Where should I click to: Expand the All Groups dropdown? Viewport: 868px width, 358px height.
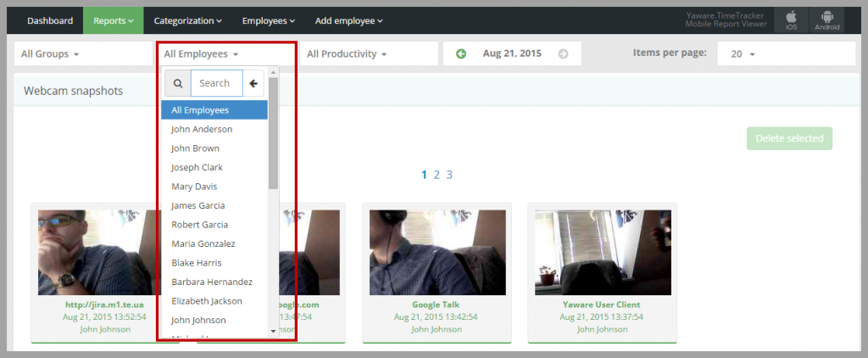[x=83, y=53]
